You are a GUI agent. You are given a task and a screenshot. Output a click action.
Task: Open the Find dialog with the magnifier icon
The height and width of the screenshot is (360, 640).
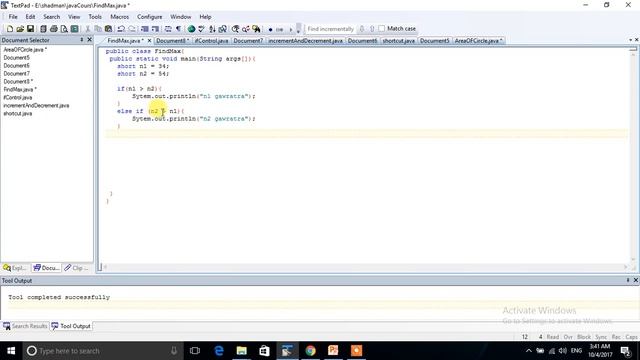pos(236,29)
